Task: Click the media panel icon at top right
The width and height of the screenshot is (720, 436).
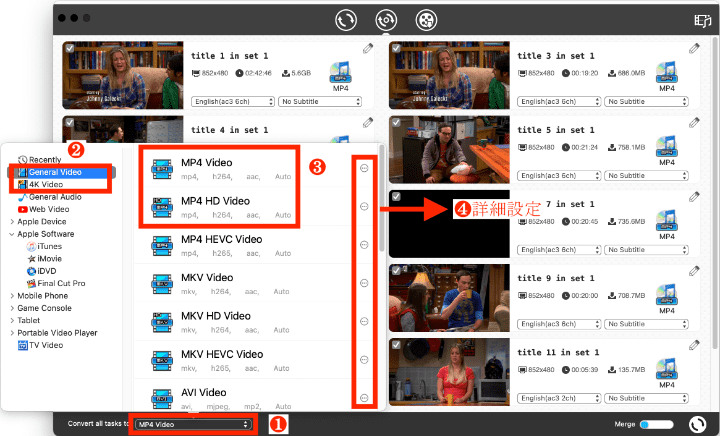Action: (702, 21)
